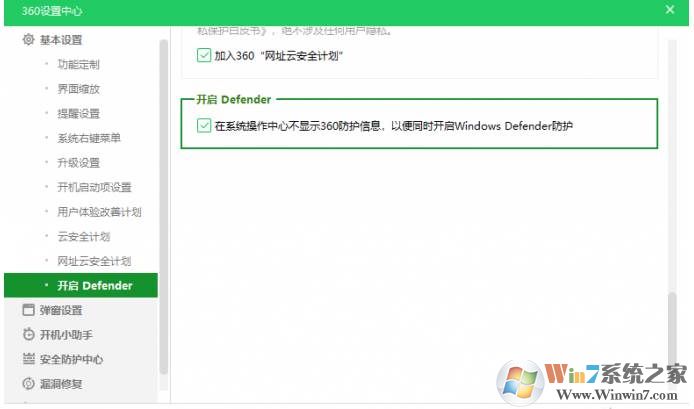Open the 功能定制 settings page

pos(78,64)
